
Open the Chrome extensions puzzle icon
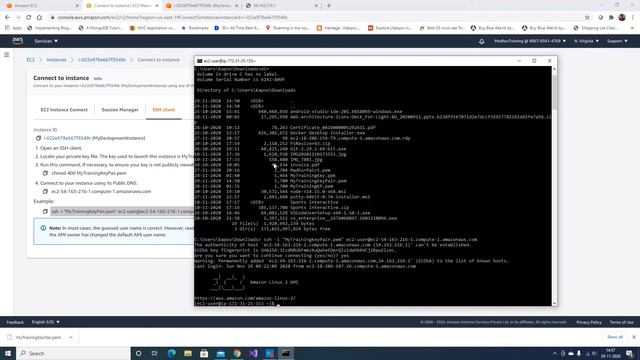pos(611,18)
